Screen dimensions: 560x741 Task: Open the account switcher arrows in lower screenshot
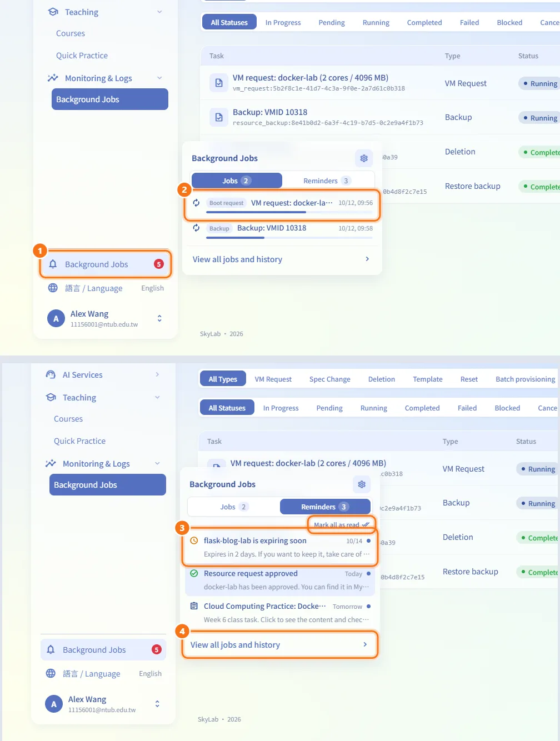pyautogui.click(x=157, y=704)
